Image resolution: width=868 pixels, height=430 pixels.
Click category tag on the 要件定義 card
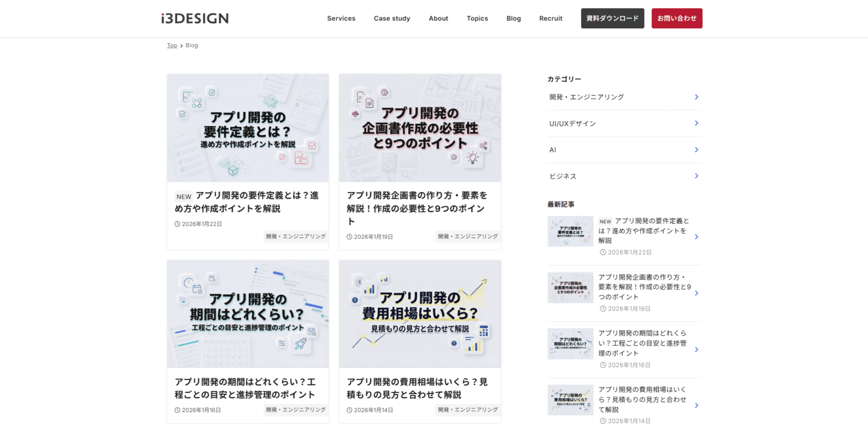[x=296, y=237]
